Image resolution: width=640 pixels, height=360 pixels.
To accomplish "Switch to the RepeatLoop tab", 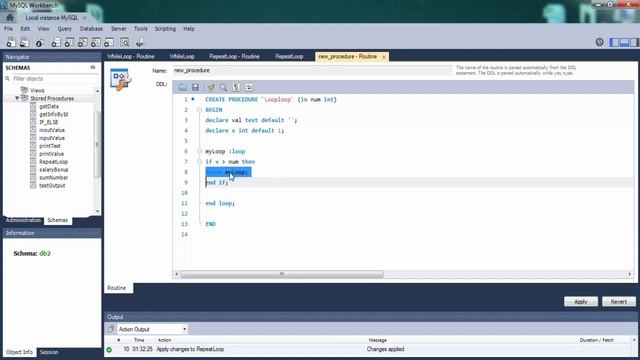I will pos(289,56).
